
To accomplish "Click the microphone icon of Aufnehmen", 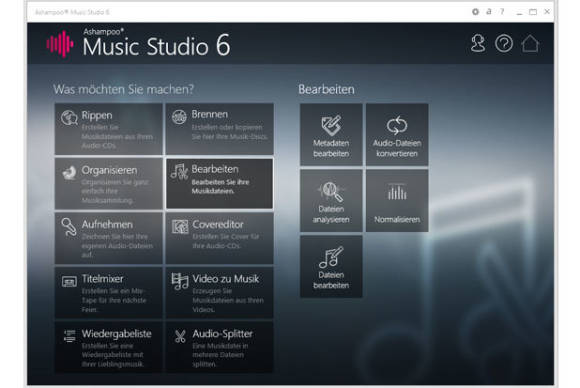I will click(x=69, y=227).
